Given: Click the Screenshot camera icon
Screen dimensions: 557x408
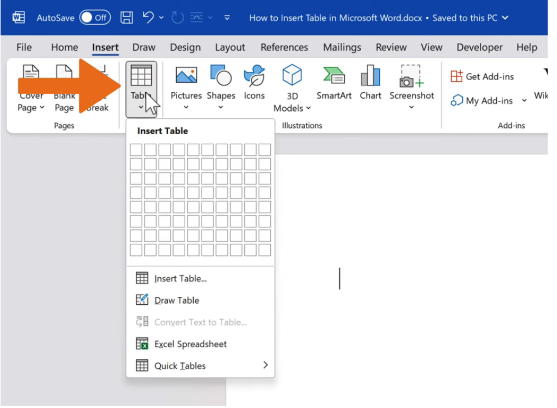Looking at the screenshot, I should [x=411, y=76].
